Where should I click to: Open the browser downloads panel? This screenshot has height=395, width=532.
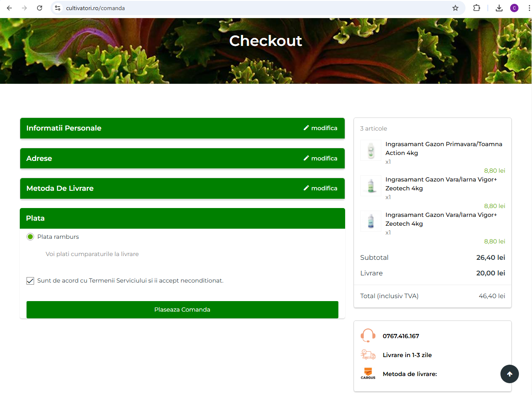pyautogui.click(x=499, y=8)
